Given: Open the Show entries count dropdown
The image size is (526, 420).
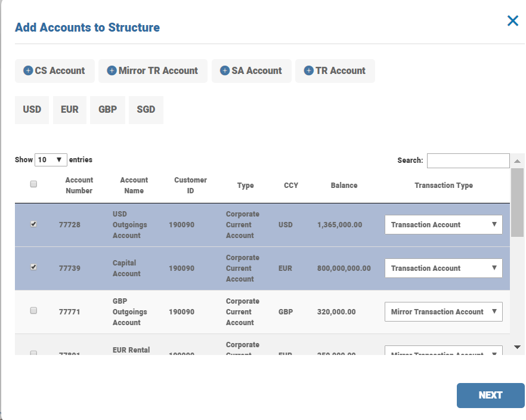Looking at the screenshot, I should [x=51, y=160].
